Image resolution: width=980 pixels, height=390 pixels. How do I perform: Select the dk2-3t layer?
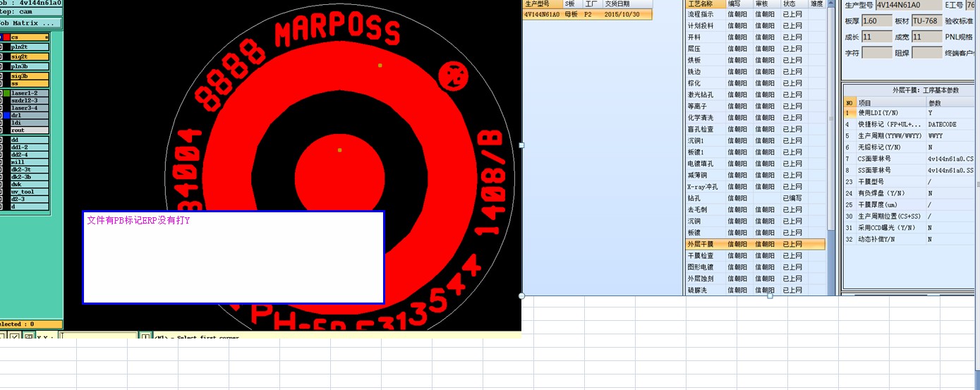coord(29,169)
